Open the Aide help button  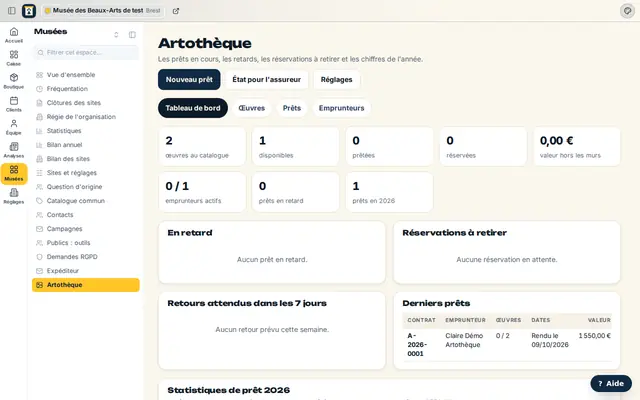click(611, 384)
